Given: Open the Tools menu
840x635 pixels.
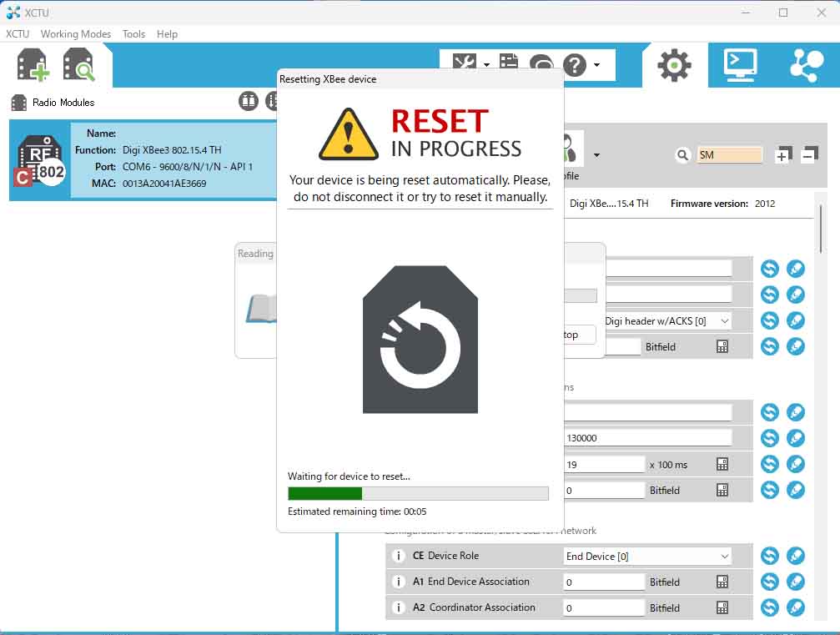Looking at the screenshot, I should (133, 33).
